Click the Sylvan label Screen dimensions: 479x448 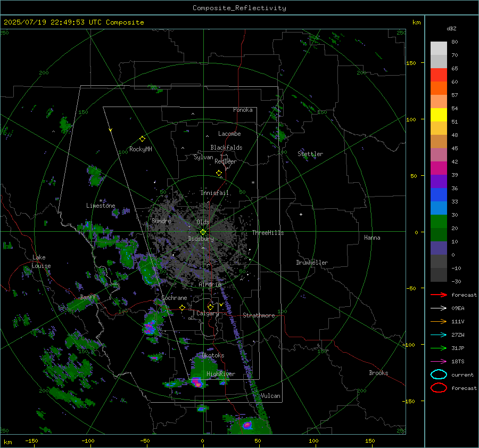[203, 157]
